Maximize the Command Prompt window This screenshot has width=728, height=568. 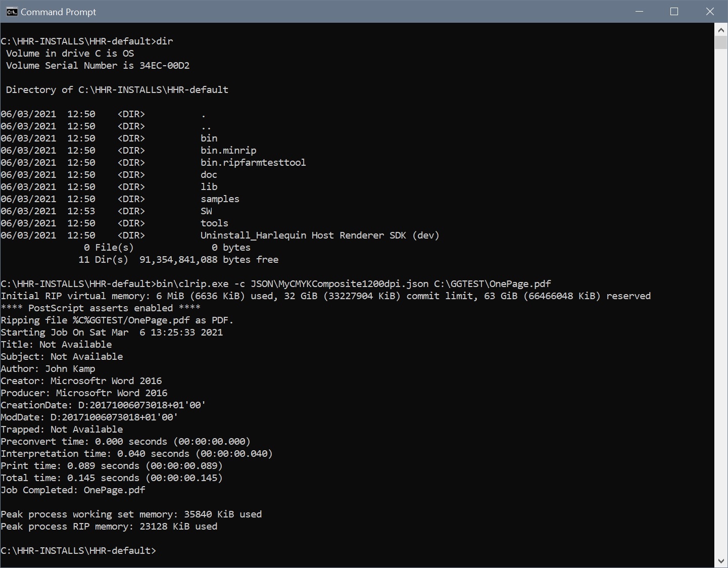coord(674,12)
